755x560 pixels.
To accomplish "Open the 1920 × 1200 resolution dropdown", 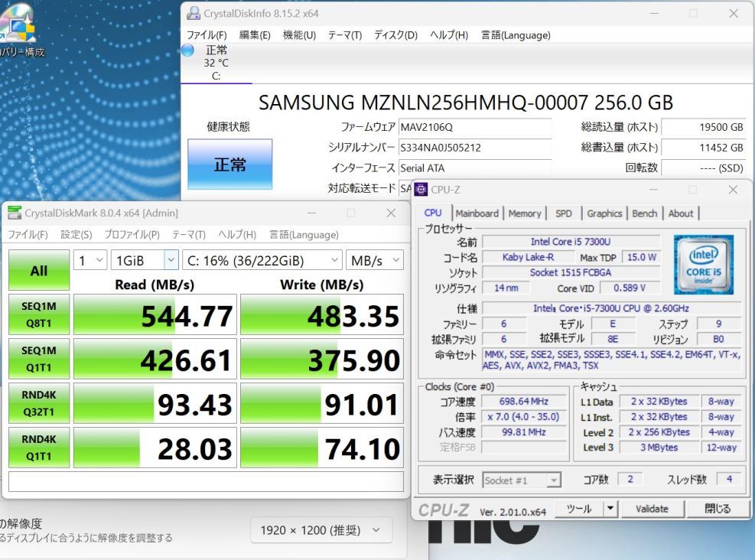I will 321,530.
